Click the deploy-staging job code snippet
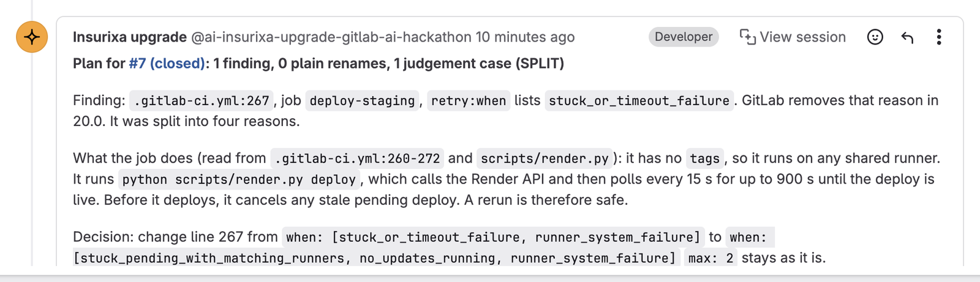This screenshot has width=980, height=282. pyautogui.click(x=362, y=100)
